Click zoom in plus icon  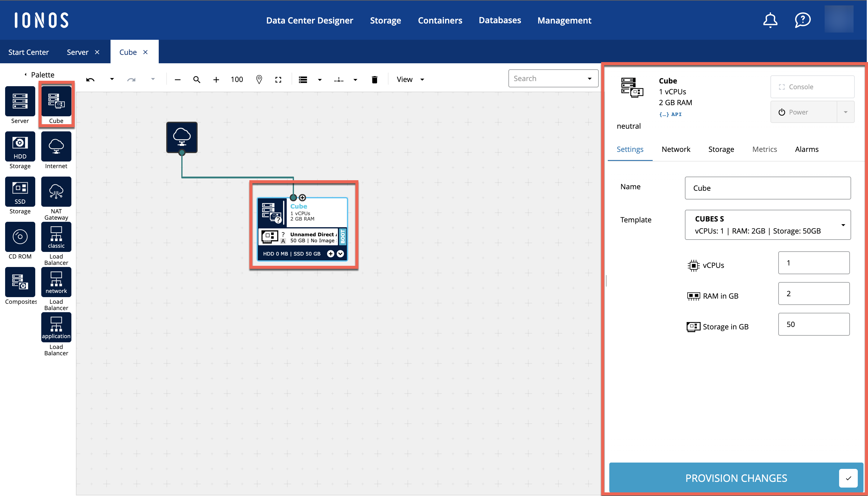click(216, 79)
